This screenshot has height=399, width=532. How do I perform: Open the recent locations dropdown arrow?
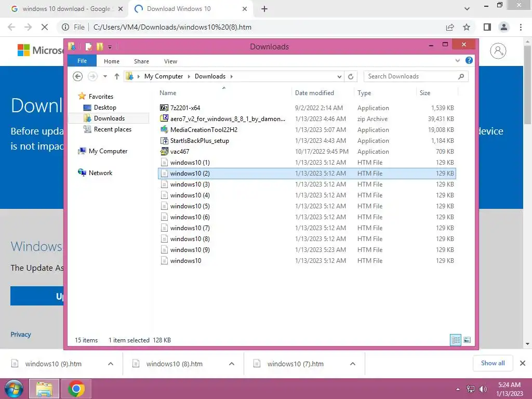pos(105,76)
